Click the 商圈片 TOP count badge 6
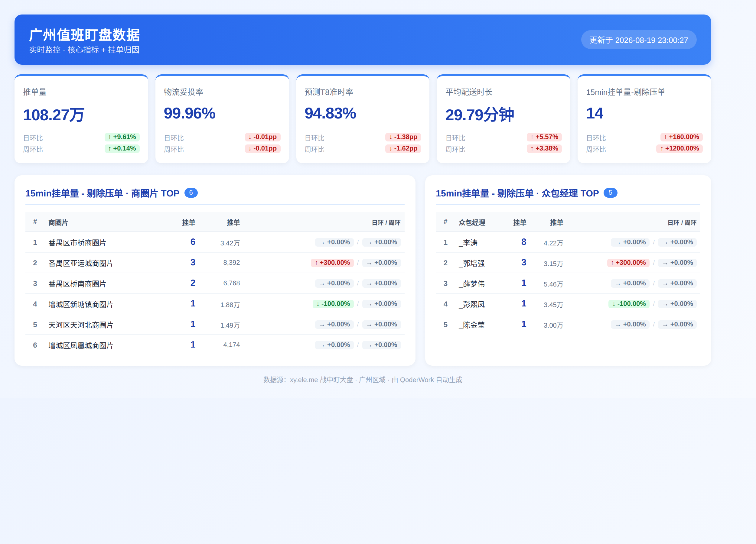Viewport: 756px width, 544px height. tap(191, 193)
